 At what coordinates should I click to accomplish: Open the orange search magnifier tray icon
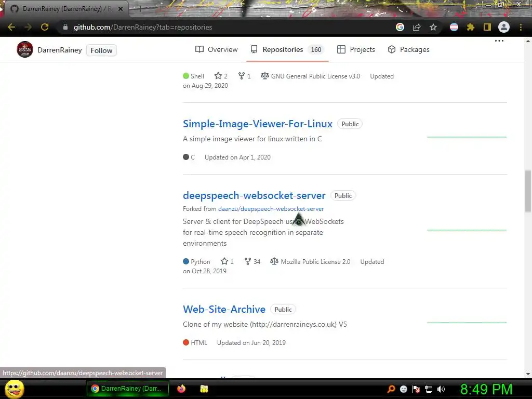point(391,389)
